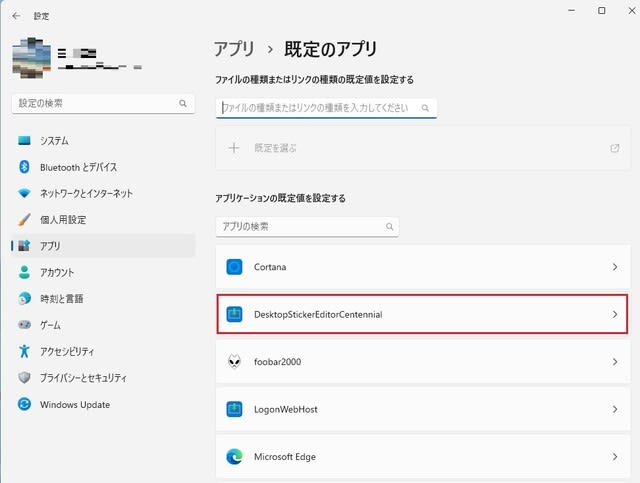Click the Bluetooth icon in sidebar
Screen dimensions: 640x483
point(24,167)
